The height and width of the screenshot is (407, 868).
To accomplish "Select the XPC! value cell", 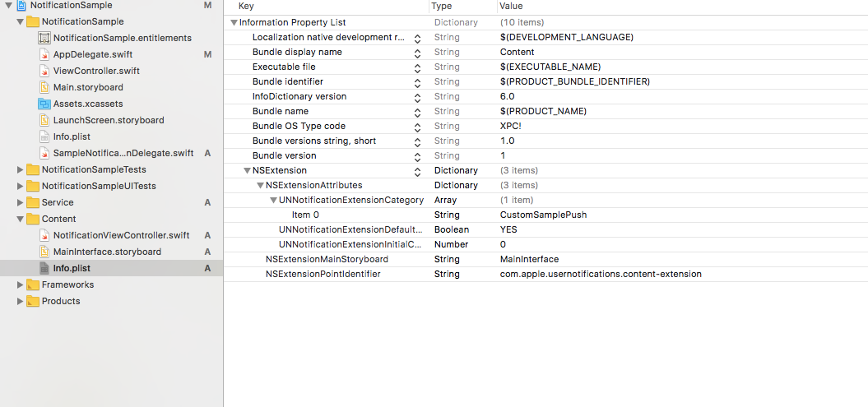I will (510, 126).
